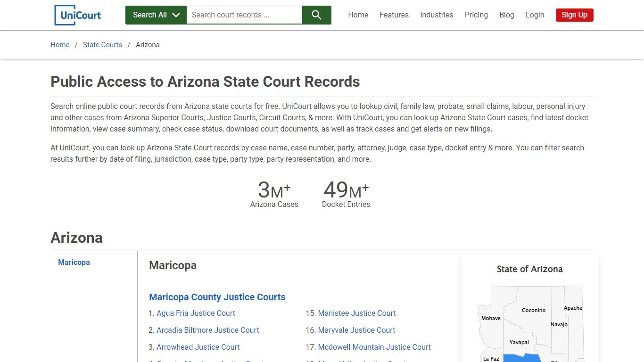Open Agua Fria Justice Court
This screenshot has width=644, height=362.
(x=196, y=313)
